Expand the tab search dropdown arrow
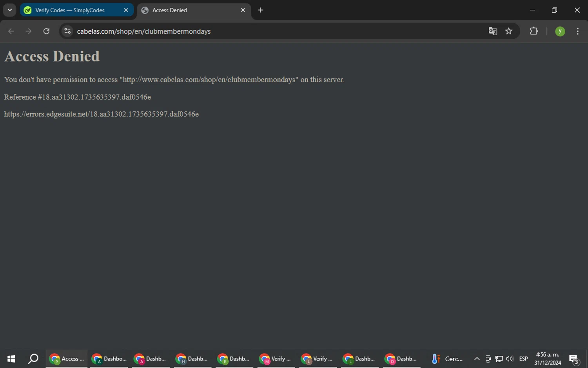588x368 pixels. tap(10, 10)
